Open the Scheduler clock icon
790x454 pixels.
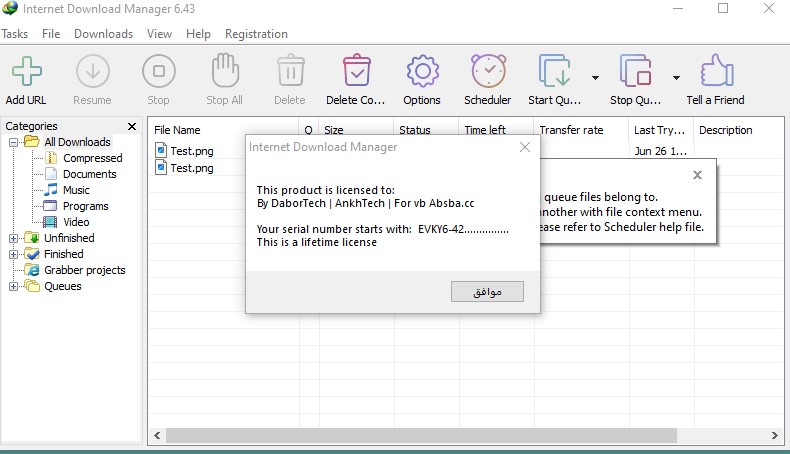[488, 71]
